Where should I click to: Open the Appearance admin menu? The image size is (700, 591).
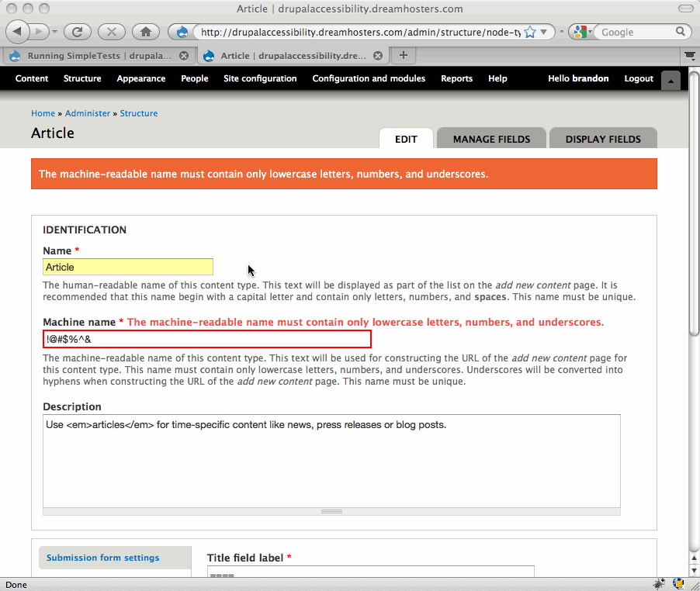(141, 78)
